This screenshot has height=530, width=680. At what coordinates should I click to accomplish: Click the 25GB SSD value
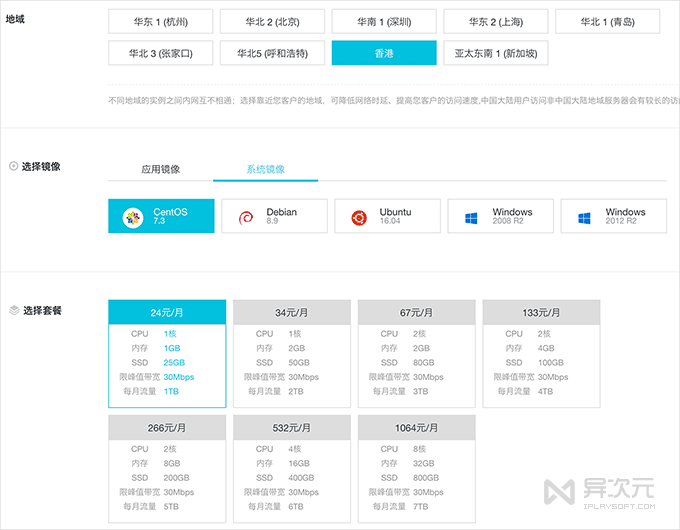(174, 363)
